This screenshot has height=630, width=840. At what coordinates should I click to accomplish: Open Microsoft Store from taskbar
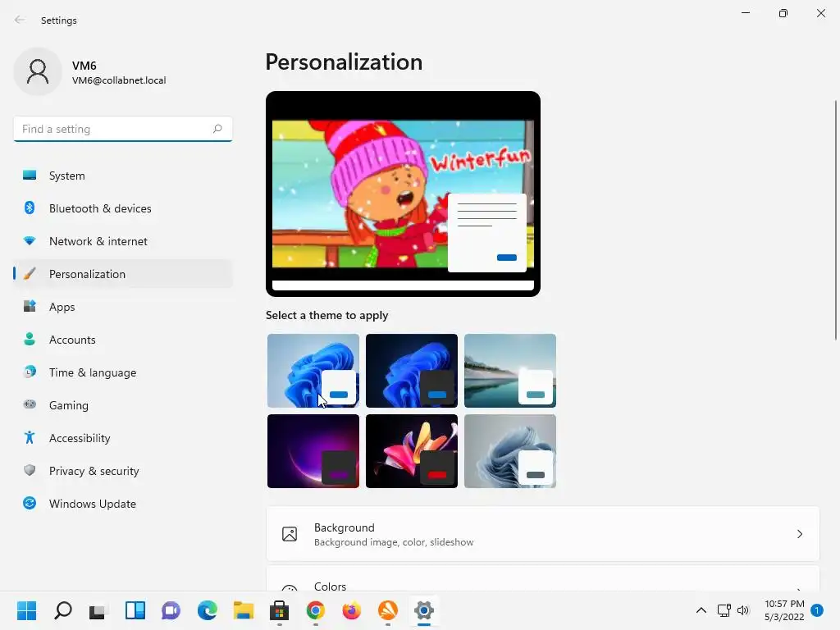pyautogui.click(x=279, y=610)
